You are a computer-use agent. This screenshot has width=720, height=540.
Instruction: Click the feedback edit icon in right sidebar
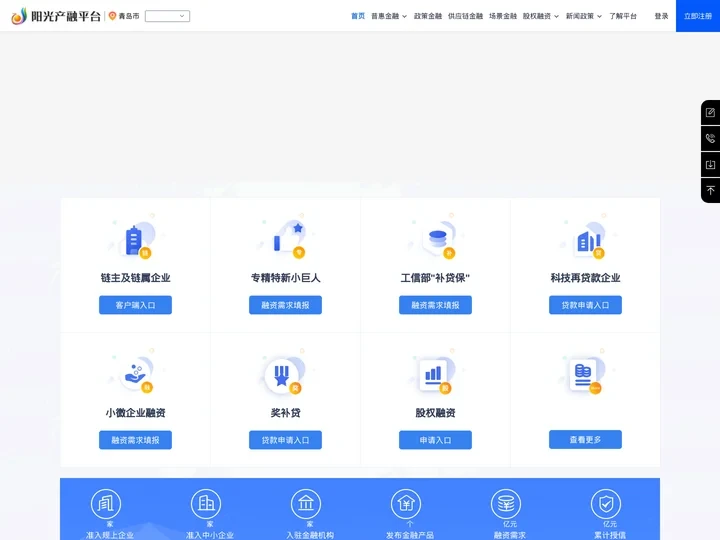point(710,112)
